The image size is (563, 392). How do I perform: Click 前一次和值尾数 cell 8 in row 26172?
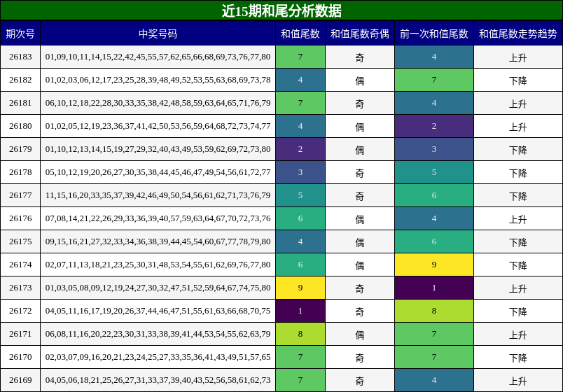coord(434,311)
